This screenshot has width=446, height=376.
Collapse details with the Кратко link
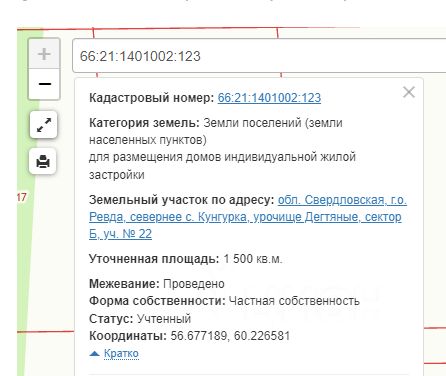point(121,353)
